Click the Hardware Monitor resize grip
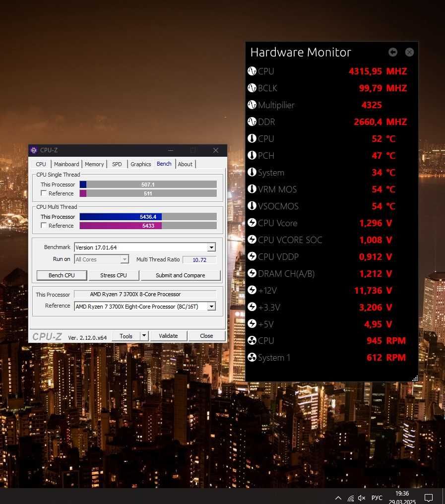The image size is (445, 504). [415, 378]
